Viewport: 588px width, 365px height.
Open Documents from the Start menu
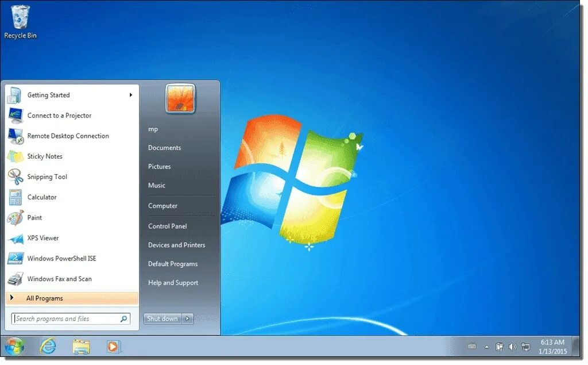[x=164, y=148]
